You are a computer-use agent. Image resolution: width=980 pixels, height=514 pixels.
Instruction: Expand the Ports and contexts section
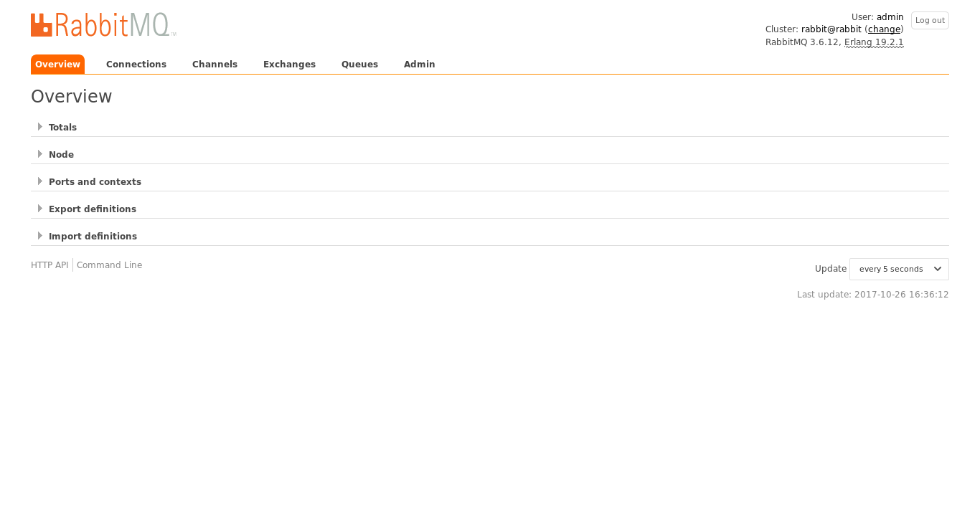coord(95,181)
